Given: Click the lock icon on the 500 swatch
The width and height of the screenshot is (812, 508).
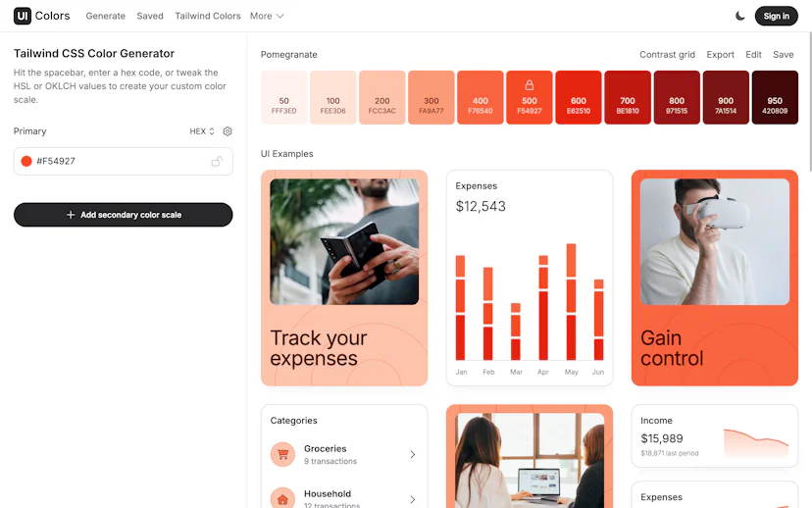Looking at the screenshot, I should tap(530, 85).
